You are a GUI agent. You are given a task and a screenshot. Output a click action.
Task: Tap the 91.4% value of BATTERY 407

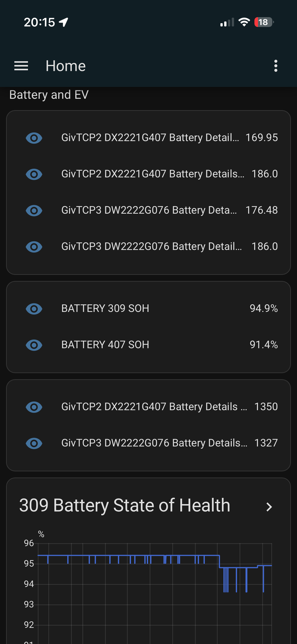click(264, 345)
